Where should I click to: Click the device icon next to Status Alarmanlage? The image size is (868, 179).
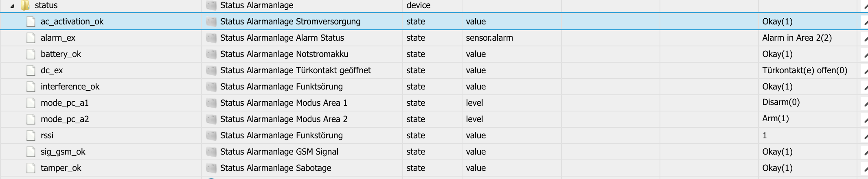211,5
